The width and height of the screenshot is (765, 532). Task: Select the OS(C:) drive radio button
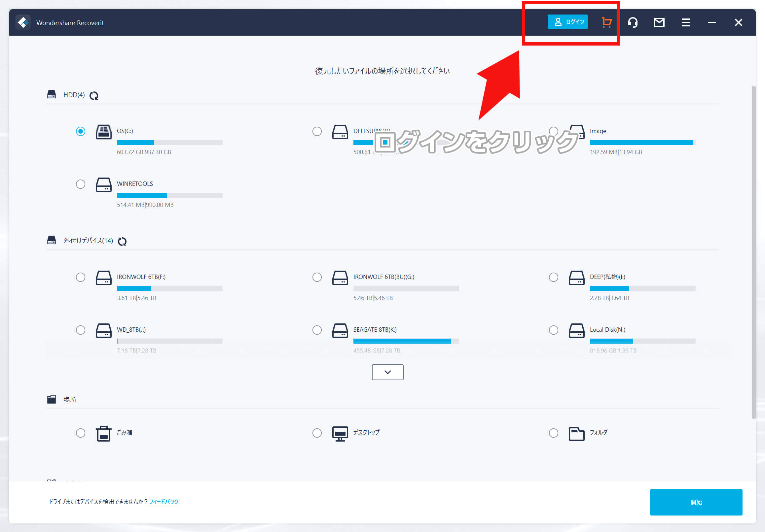(x=80, y=131)
